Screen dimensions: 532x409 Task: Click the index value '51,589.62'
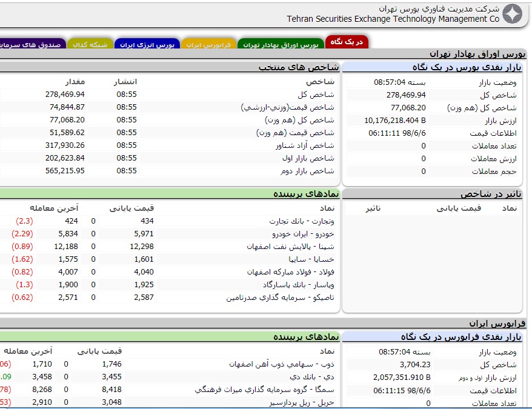coord(67,133)
